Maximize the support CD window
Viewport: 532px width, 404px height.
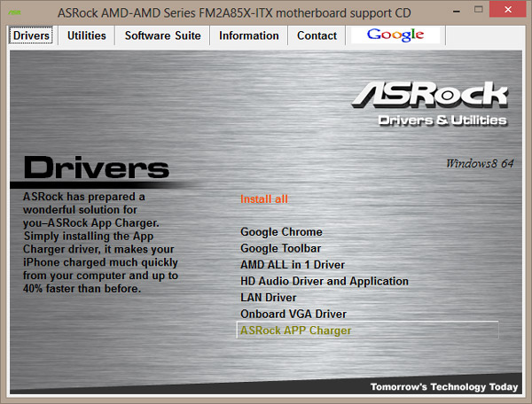click(x=479, y=10)
